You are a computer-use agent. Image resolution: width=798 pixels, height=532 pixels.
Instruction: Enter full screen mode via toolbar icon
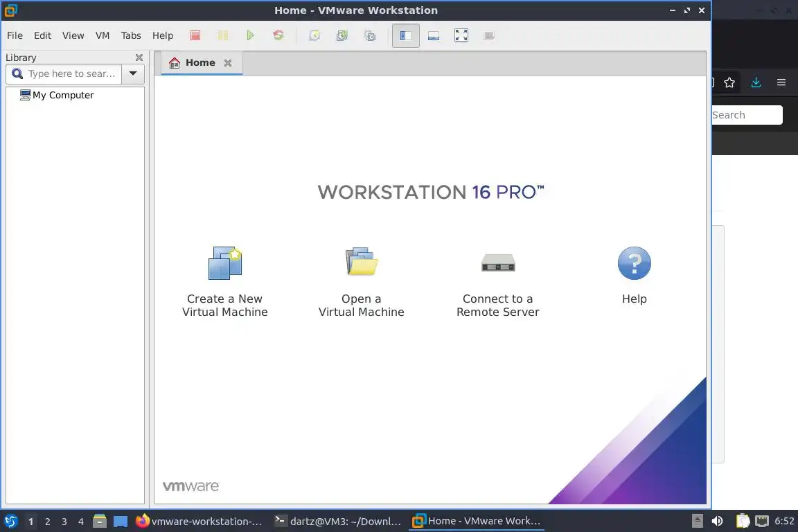[461, 35]
